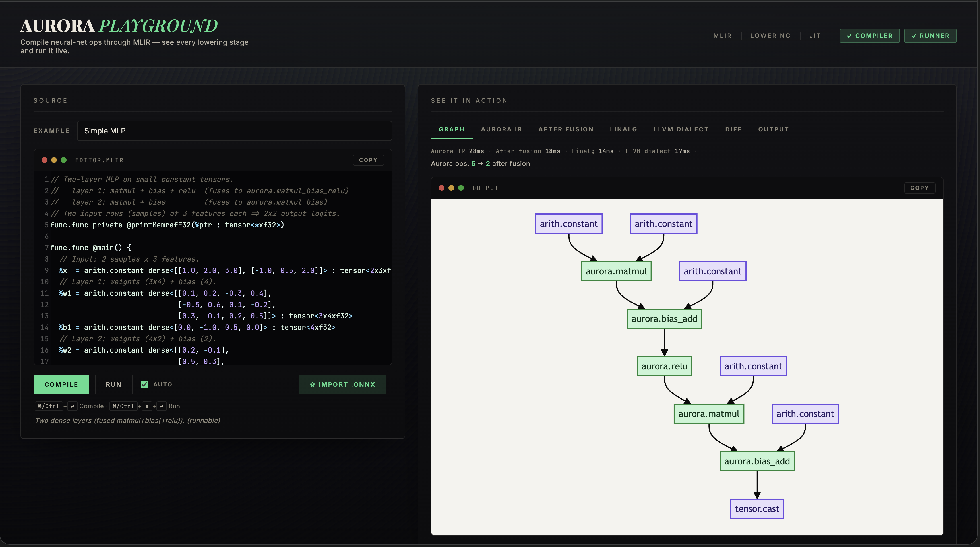This screenshot has height=547, width=980.
Task: Click the 'Two dense layers' description text
Action: pyautogui.click(x=128, y=421)
